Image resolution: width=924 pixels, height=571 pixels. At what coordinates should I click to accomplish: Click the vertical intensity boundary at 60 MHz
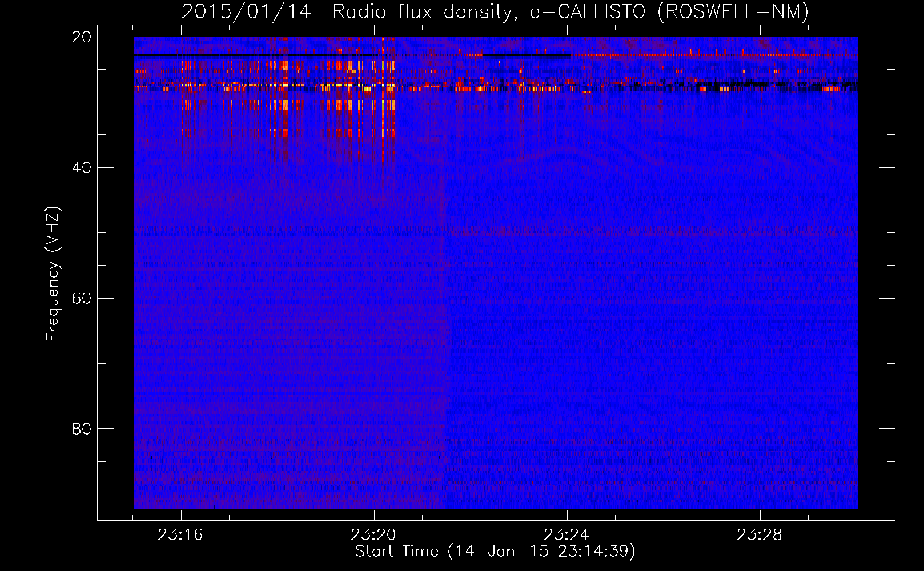pos(446,299)
